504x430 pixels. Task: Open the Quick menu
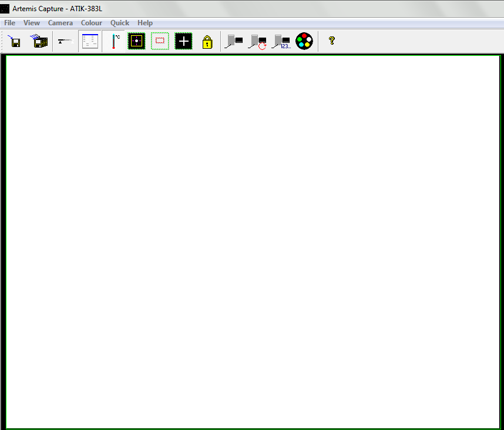[x=120, y=23]
